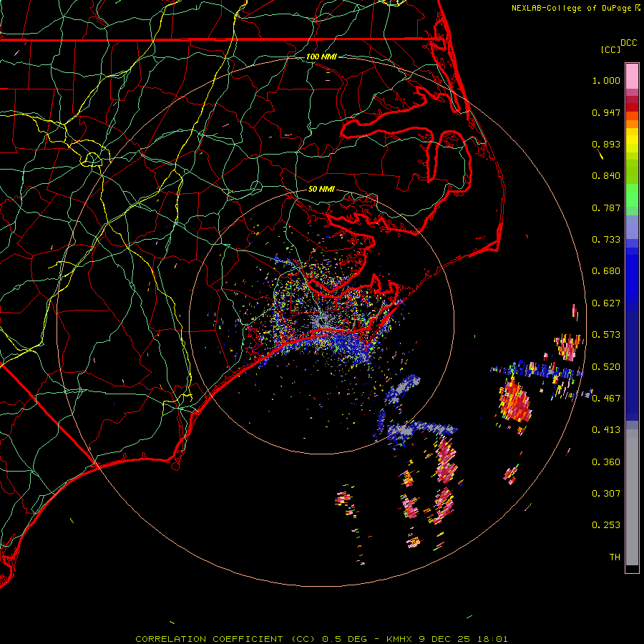644x644 pixels.
Task: Click the 0.840 scale value
Action: (606, 176)
